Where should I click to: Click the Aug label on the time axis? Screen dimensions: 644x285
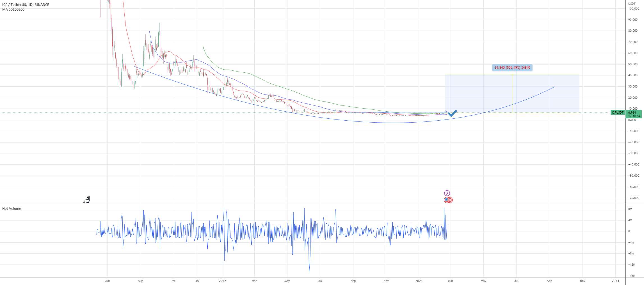pyautogui.click(x=140, y=281)
